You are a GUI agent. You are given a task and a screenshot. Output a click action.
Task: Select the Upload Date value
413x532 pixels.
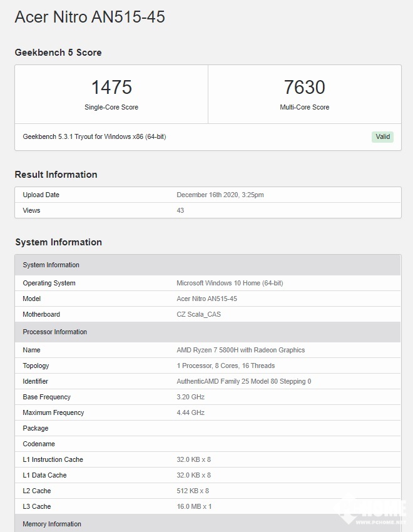pos(220,195)
